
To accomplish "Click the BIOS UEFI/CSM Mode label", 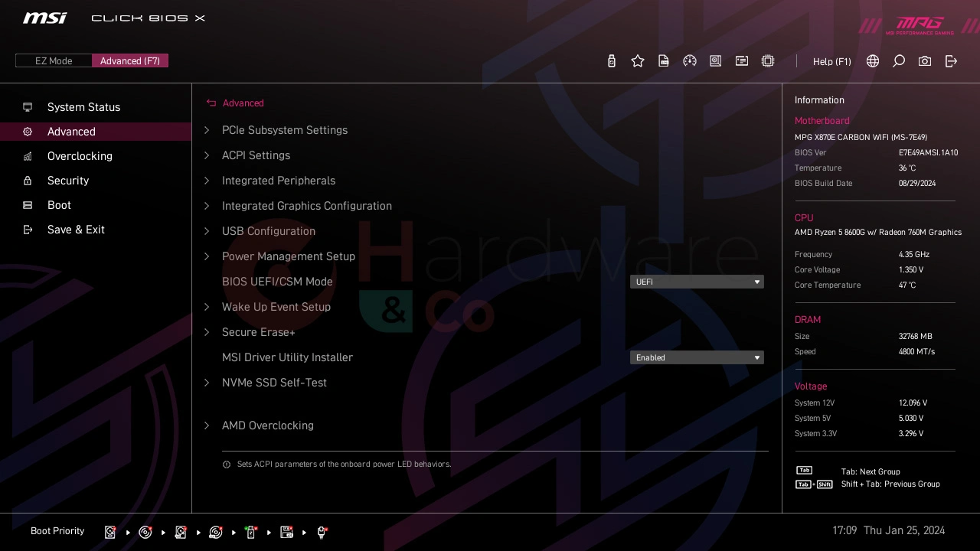I will pyautogui.click(x=277, y=282).
